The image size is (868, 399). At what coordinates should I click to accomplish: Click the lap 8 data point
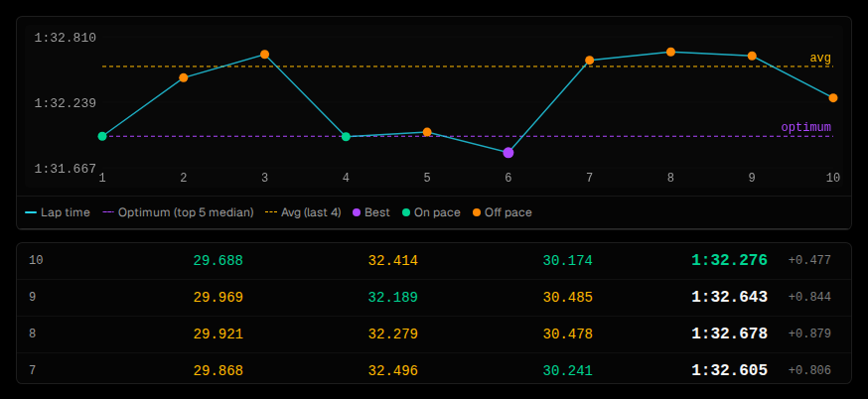pyautogui.click(x=670, y=52)
